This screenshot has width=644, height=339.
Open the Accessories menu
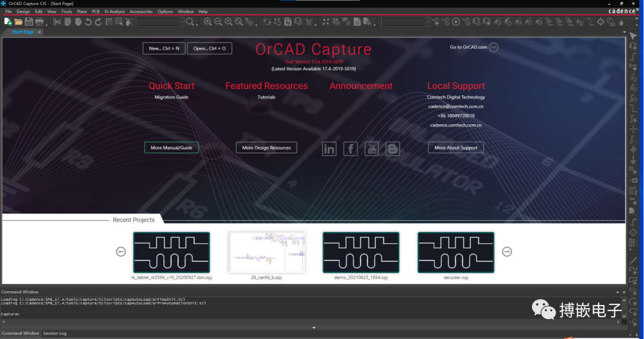141,11
